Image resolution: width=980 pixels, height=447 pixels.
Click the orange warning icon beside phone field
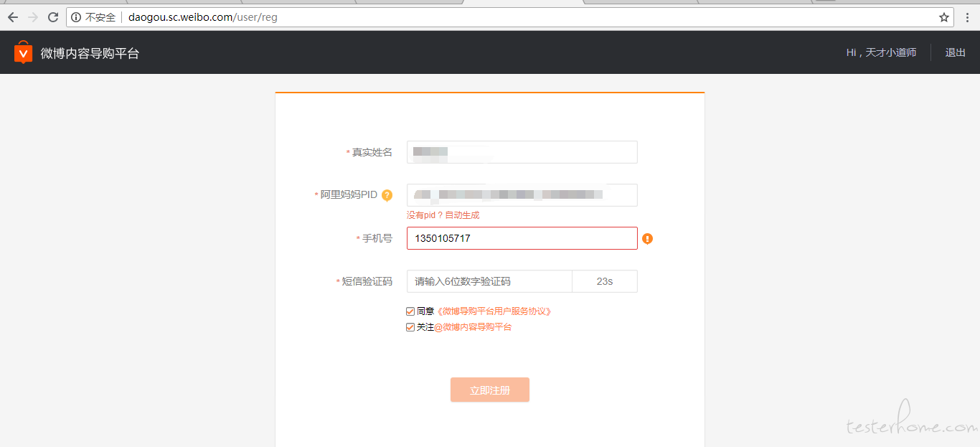(647, 238)
